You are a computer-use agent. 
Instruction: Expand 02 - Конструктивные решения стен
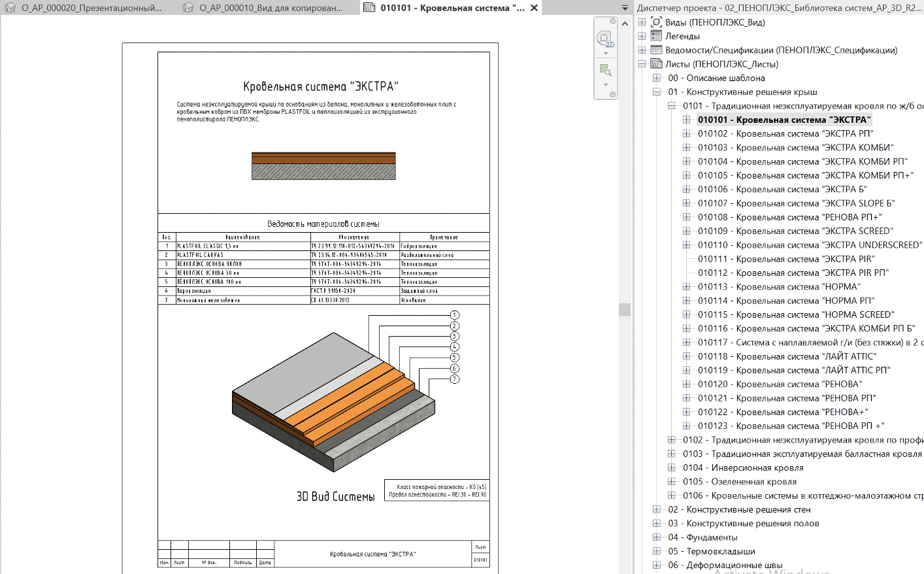(657, 510)
